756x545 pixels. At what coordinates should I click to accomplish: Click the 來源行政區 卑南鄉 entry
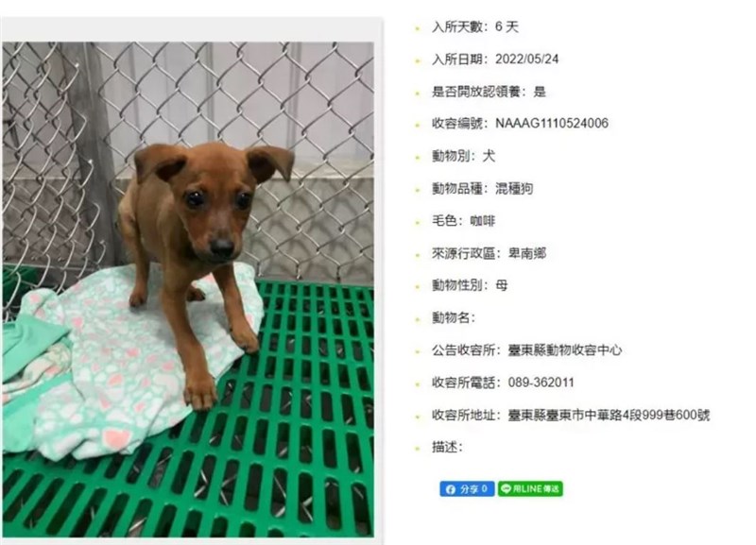point(489,253)
